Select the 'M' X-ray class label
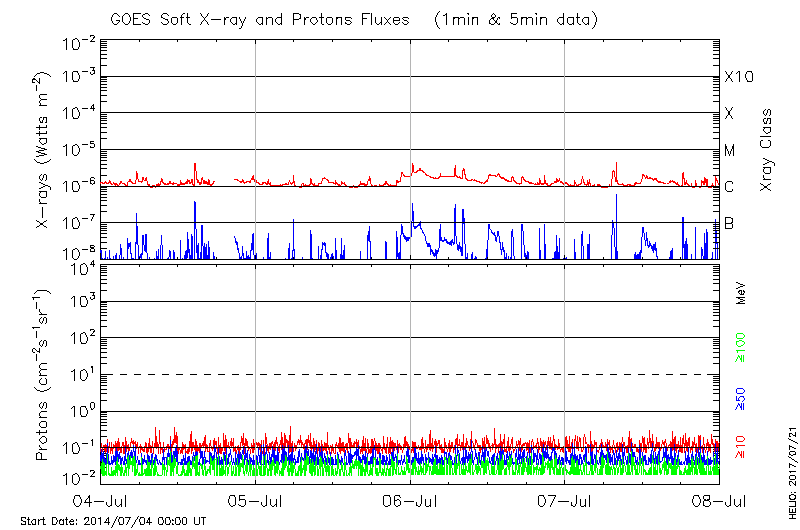Viewport: 800px width, 530px height. (730, 151)
